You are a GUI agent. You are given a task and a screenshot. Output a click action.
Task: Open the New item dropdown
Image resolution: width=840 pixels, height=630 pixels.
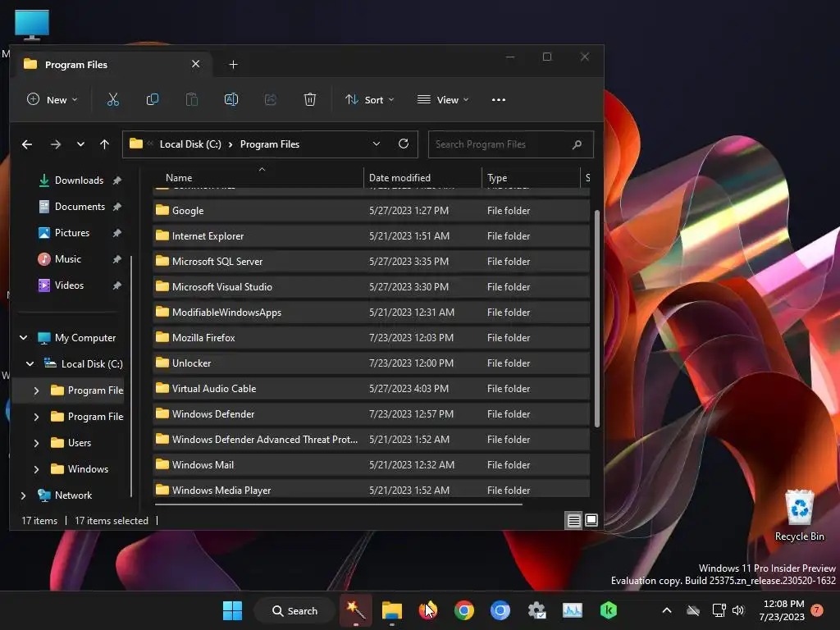coord(52,99)
